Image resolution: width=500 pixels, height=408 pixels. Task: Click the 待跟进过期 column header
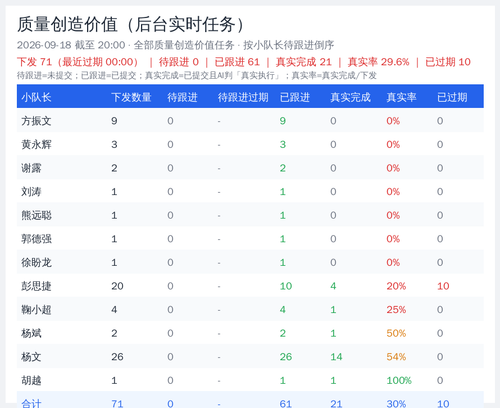243,97
